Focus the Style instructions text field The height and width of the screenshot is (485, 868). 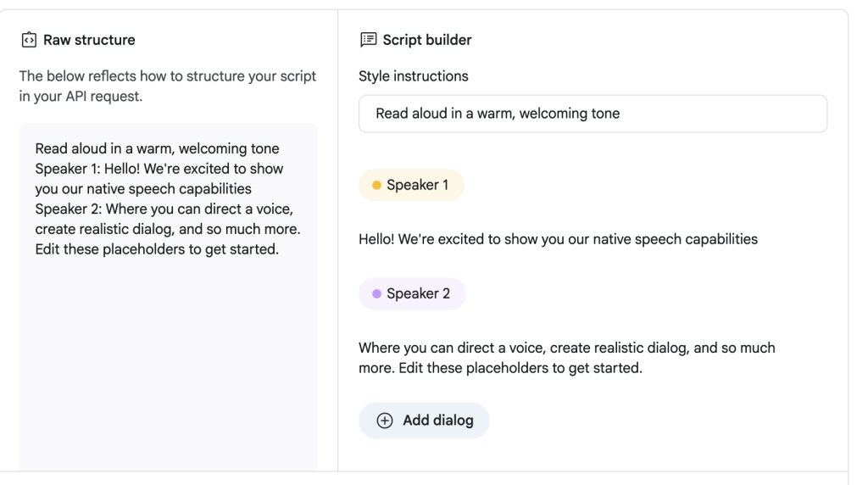click(x=593, y=114)
